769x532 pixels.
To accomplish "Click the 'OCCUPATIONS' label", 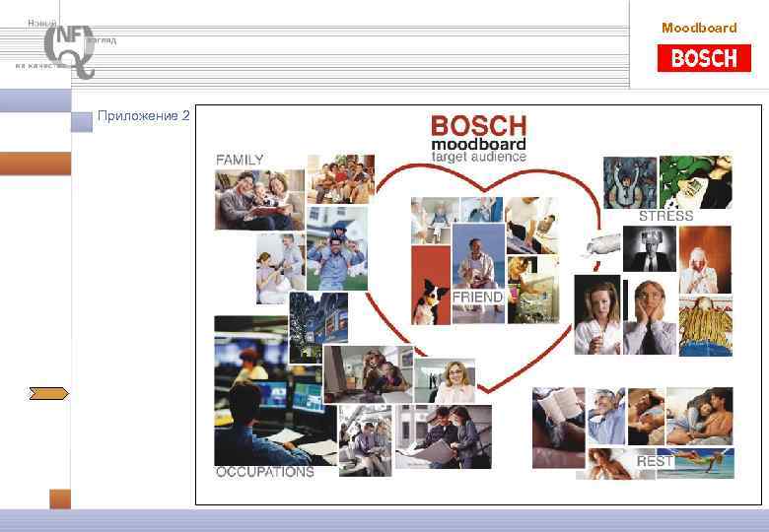I will tap(265, 472).
